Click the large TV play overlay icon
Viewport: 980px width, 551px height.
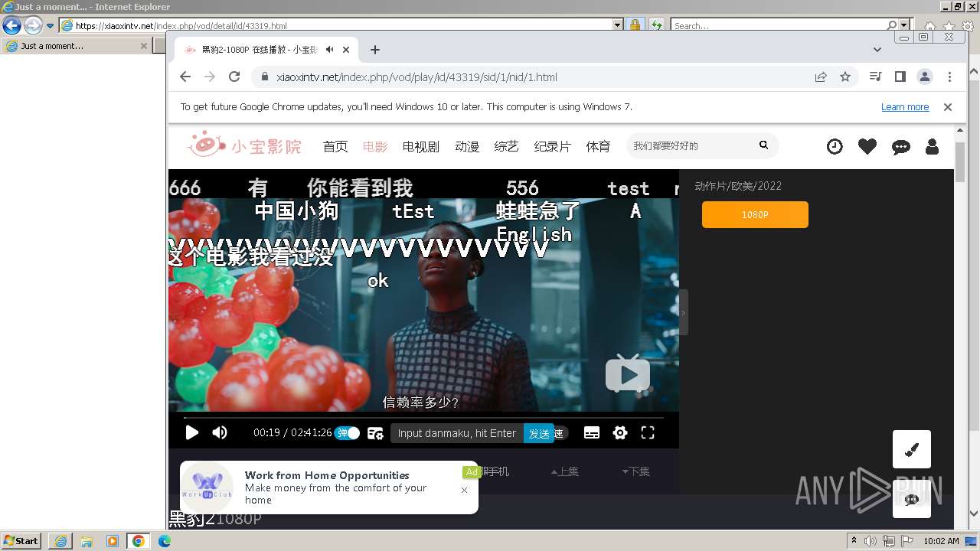tap(628, 373)
